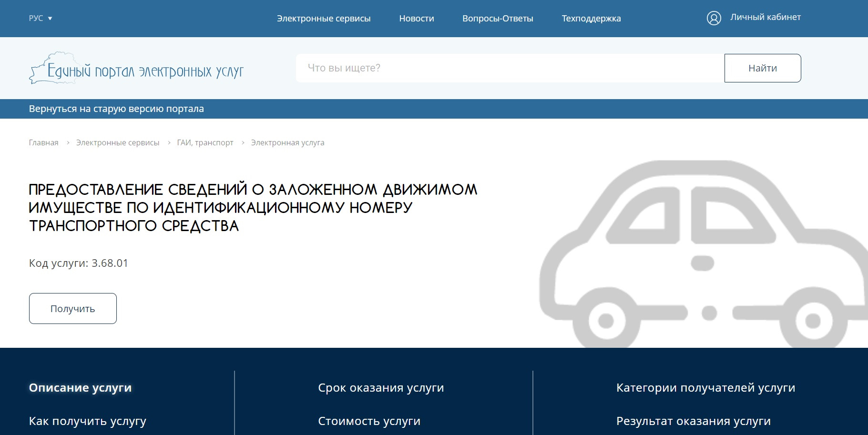Open the Техподдержка menu item
868x435 pixels.
point(591,19)
